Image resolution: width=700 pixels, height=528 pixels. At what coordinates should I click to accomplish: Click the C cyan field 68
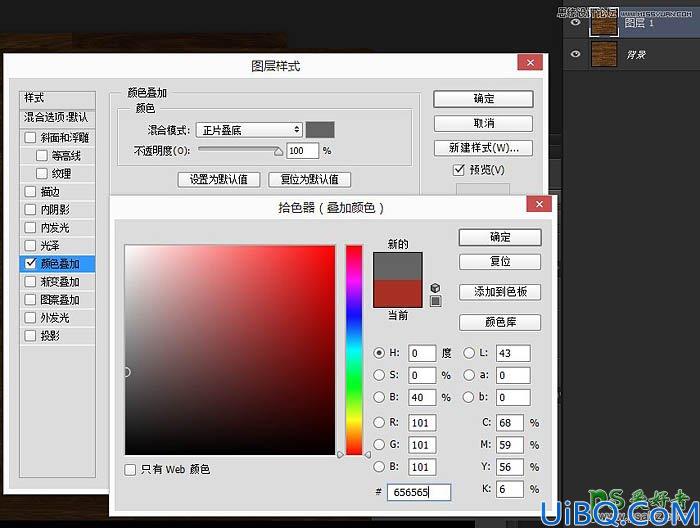509,423
